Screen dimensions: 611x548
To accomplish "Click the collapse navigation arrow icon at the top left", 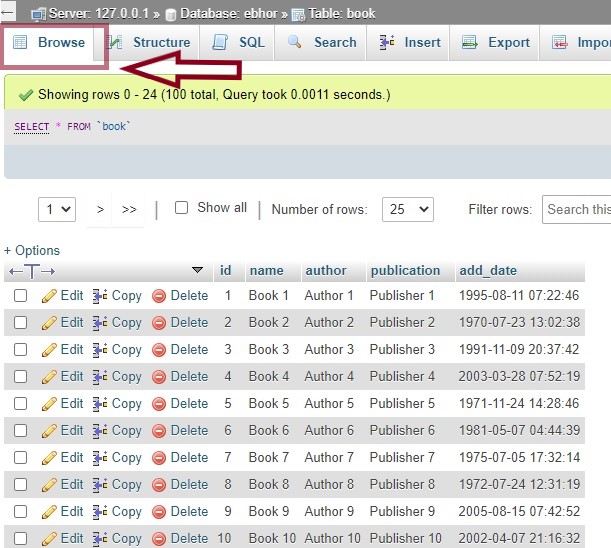I will pos(8,12).
